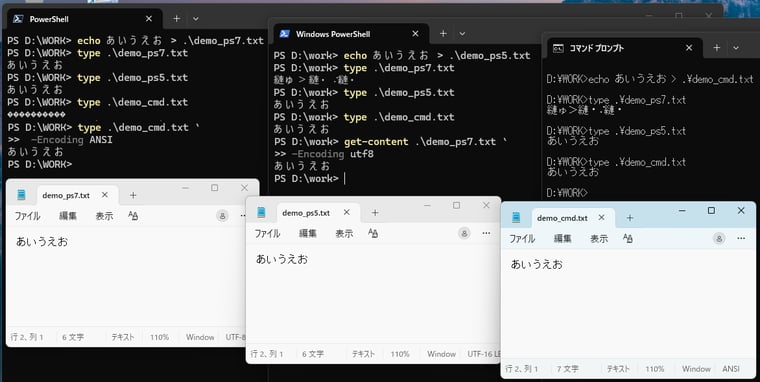Open 表示 menu in demo_ps7.txt Notepad

pyautogui.click(x=104, y=216)
